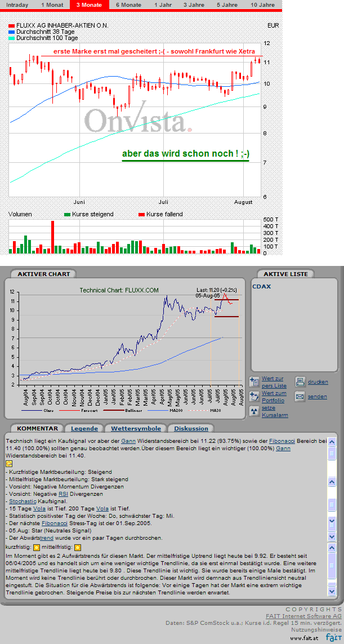
Task: Click the printer icon beside drucken
Action: pyautogui.click(x=300, y=381)
